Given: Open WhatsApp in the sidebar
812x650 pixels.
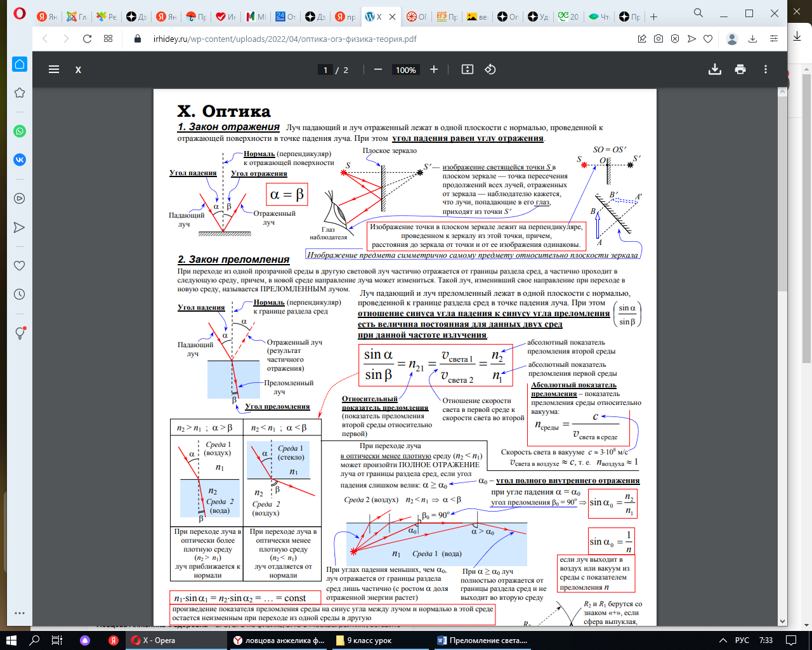Looking at the screenshot, I should coord(20,131).
